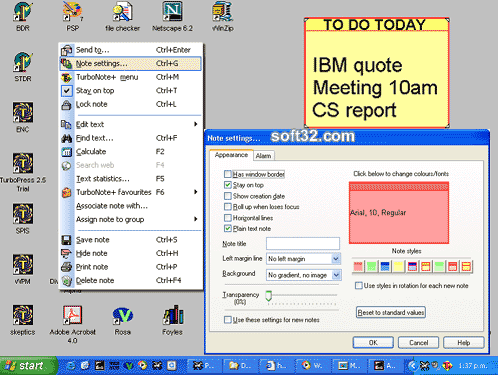Select the pink note style swatch
This screenshot has height=375, width=500.
[358, 266]
